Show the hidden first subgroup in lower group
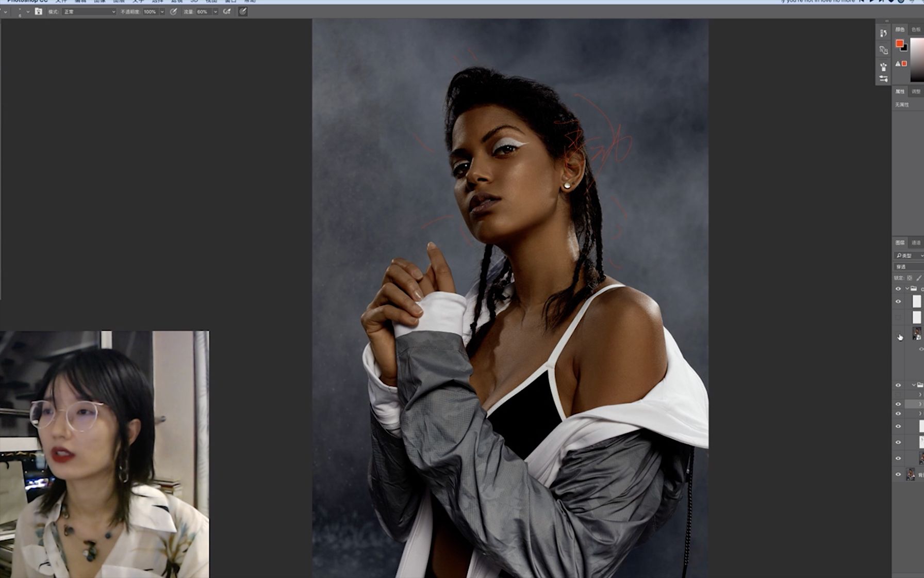This screenshot has height=578, width=924. tap(898, 395)
